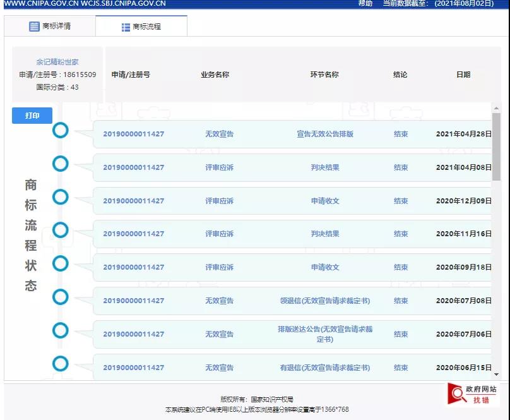Image resolution: width=510 pixels, height=420 pixels.
Task: Click the date 2021年04月08日
Action: point(463,167)
